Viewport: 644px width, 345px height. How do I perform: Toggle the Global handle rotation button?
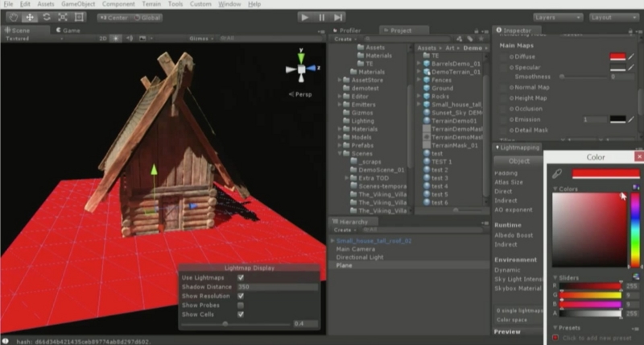[x=147, y=18]
